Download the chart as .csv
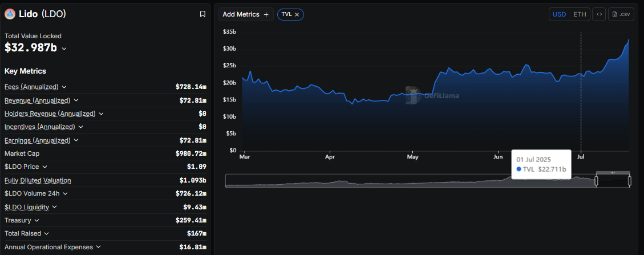644x255 pixels. point(621,14)
